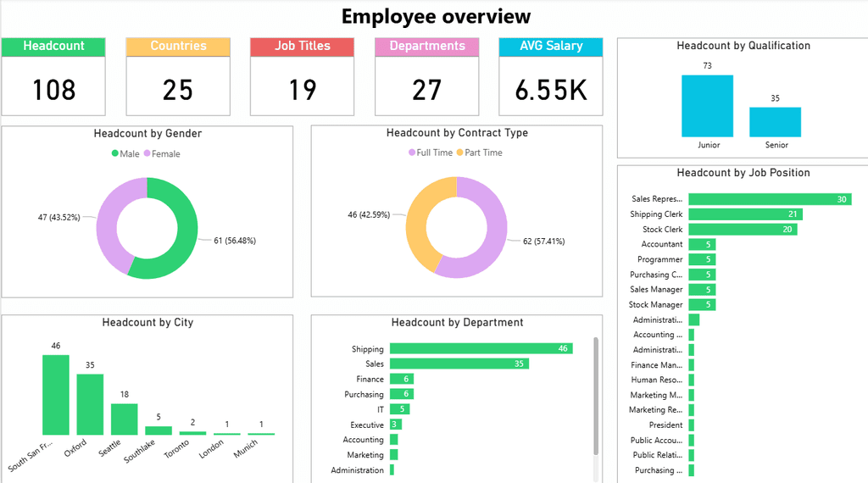
Task: Click the Female legend marker
Action: pyautogui.click(x=147, y=154)
